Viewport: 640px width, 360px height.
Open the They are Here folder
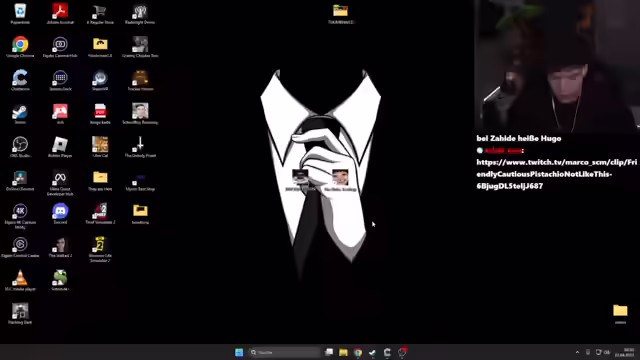click(100, 180)
